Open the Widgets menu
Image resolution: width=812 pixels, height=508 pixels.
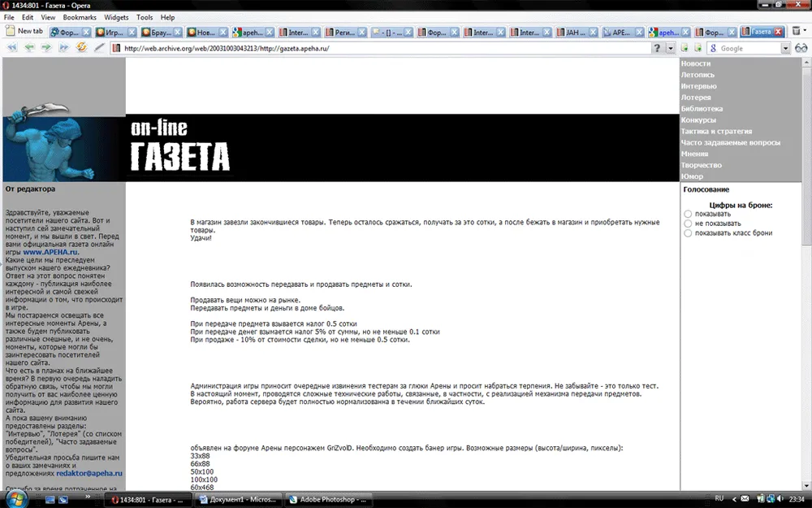[116, 17]
